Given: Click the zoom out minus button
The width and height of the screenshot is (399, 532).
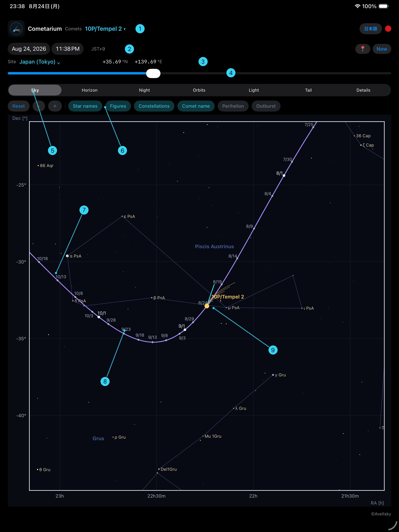Looking at the screenshot, I should pos(39,106).
